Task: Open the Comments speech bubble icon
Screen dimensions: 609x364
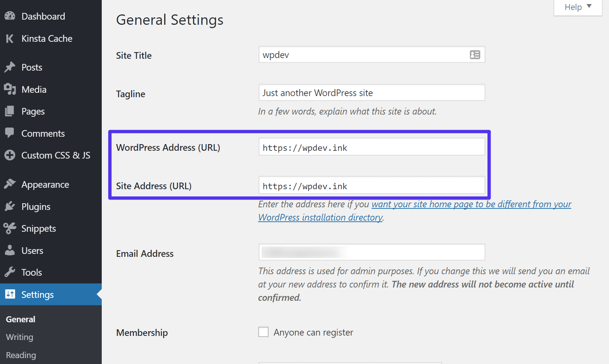Action: coord(10,133)
